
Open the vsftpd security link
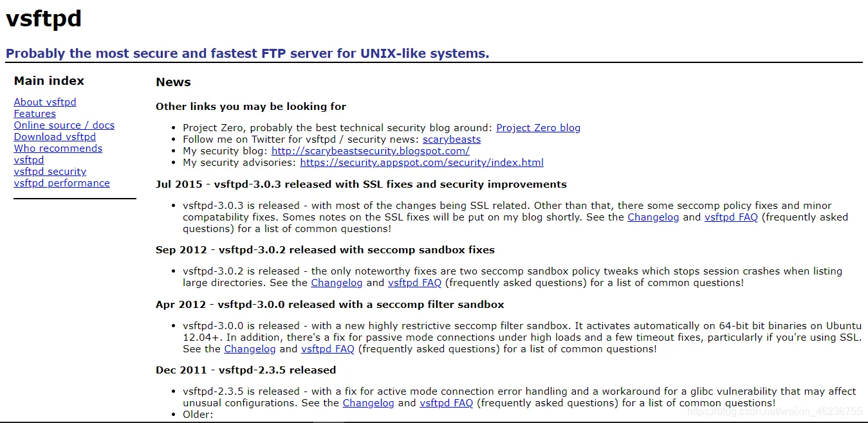(x=50, y=172)
